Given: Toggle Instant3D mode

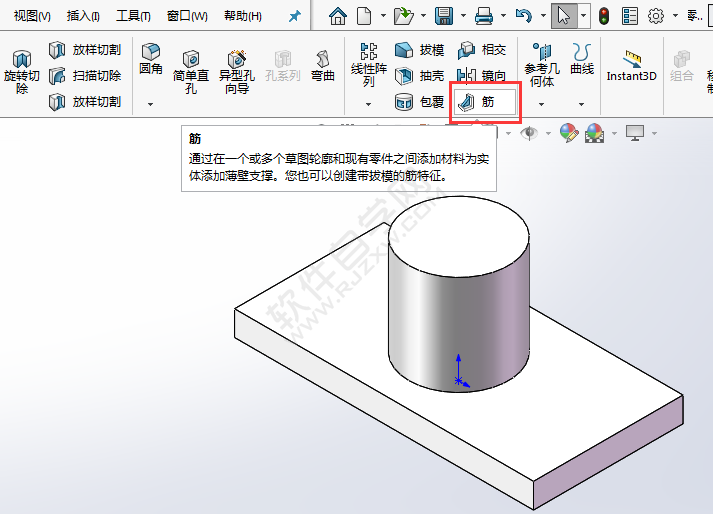Looking at the screenshot, I should (632, 66).
